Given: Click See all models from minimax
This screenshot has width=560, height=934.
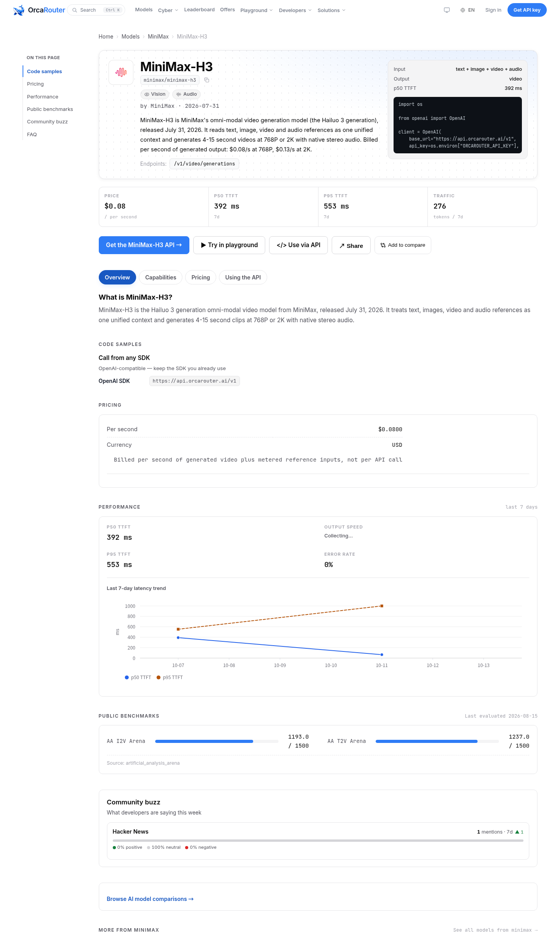Looking at the screenshot, I should [495, 930].
